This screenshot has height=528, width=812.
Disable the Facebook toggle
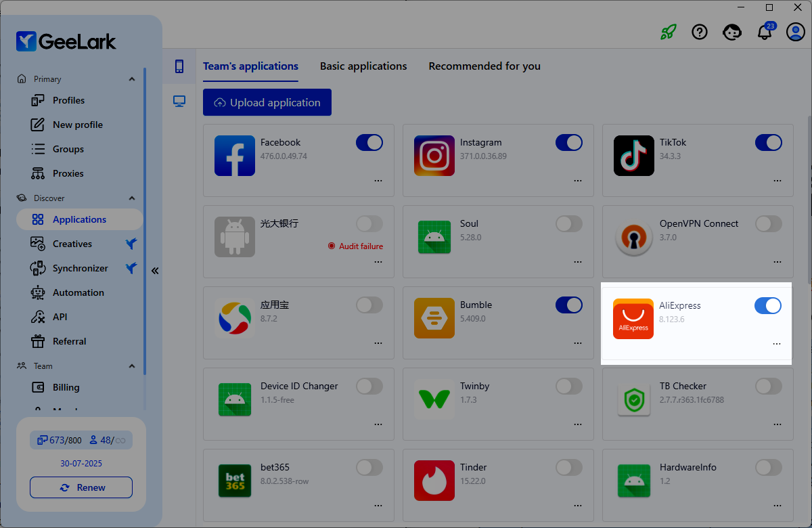[x=369, y=142]
